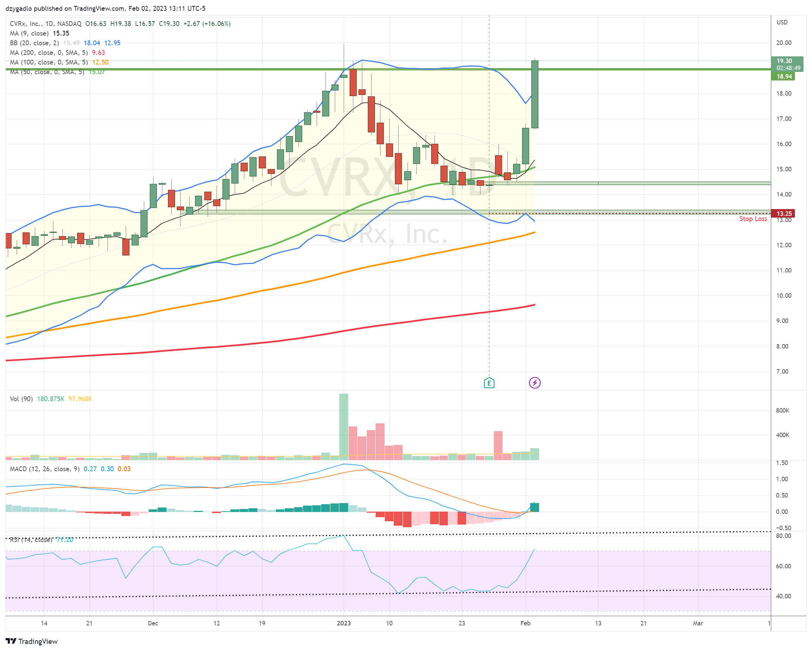Click the TradingView logo at bottom left
Screen dimensions: 812x651
point(32,641)
